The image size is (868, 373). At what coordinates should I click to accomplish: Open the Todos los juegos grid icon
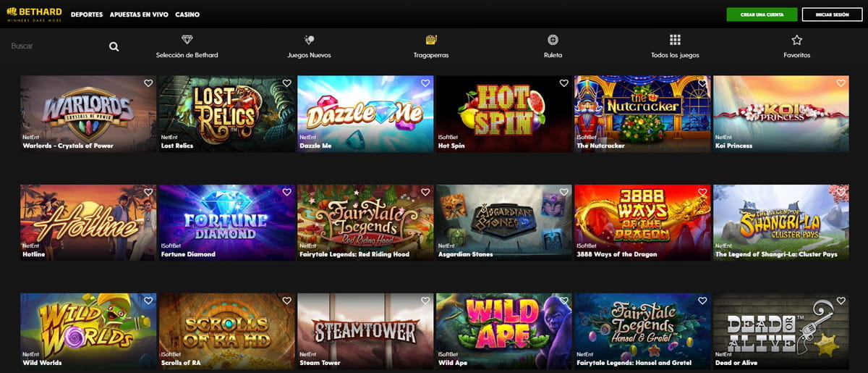[675, 40]
